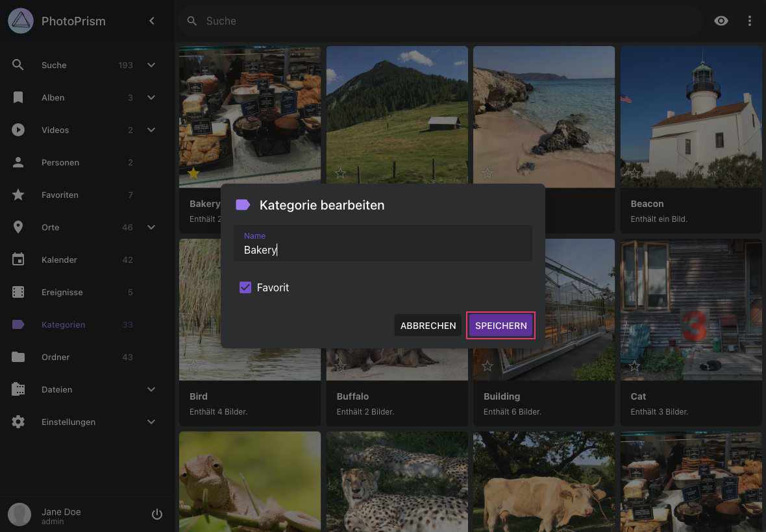Click the Orte map pin icon
Screen dimensions: 766x532
pyautogui.click(x=18, y=228)
